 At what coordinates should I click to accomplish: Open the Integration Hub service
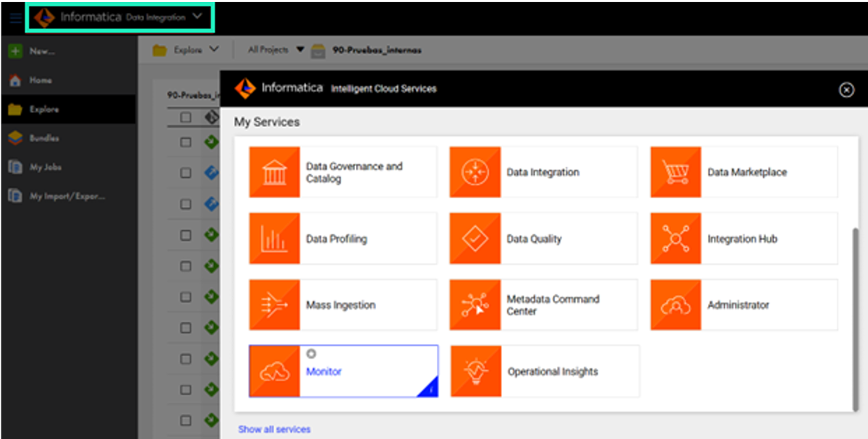[x=744, y=239]
